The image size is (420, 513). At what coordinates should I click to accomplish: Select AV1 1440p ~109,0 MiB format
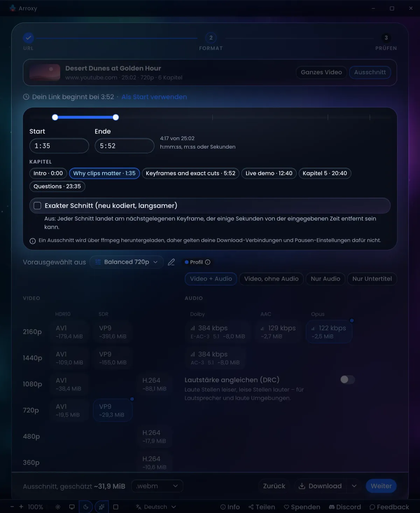(x=69, y=358)
